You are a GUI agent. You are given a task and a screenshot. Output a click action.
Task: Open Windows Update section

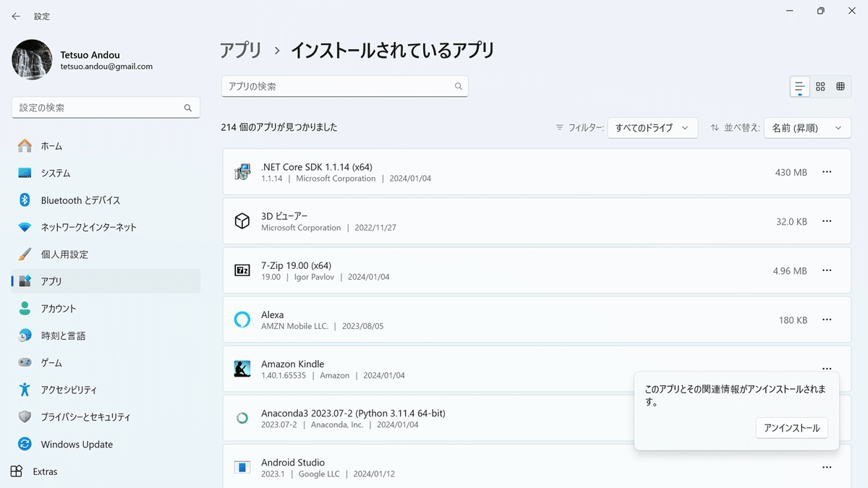[x=106, y=444]
